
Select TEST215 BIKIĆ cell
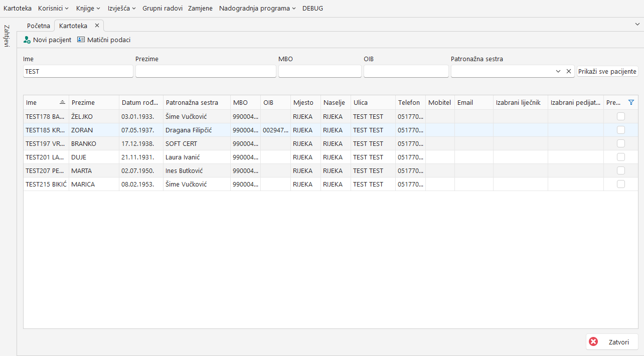(46, 184)
